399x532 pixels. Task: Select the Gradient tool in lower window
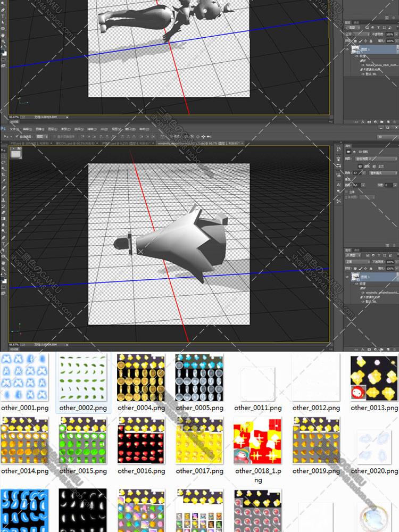coord(3,218)
